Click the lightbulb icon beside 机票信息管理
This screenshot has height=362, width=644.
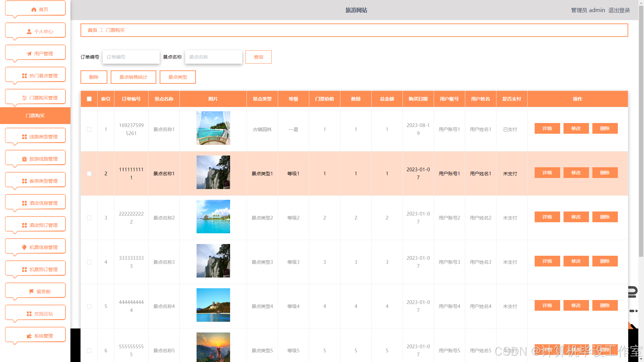point(24,247)
